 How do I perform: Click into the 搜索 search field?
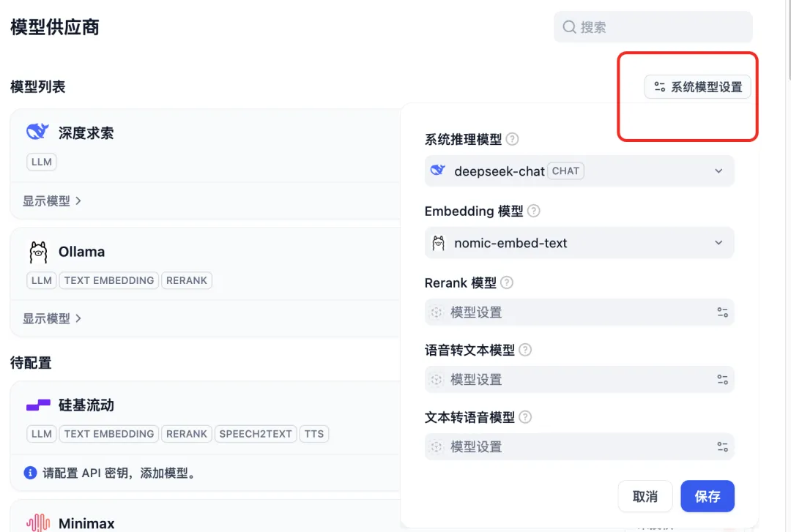click(x=653, y=27)
